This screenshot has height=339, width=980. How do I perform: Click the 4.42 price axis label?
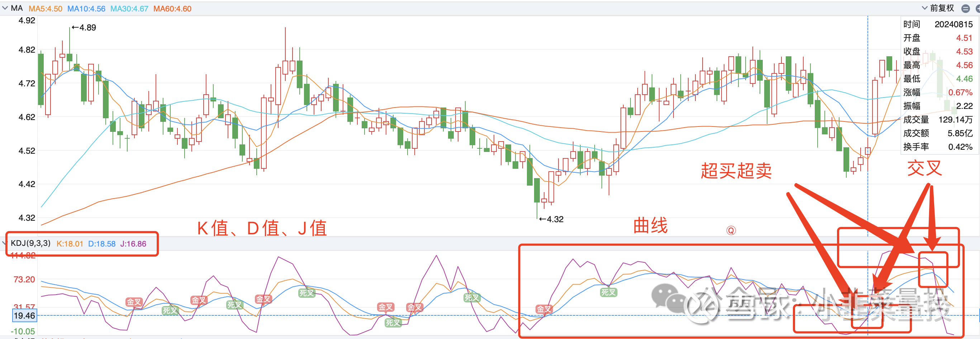coord(27,184)
